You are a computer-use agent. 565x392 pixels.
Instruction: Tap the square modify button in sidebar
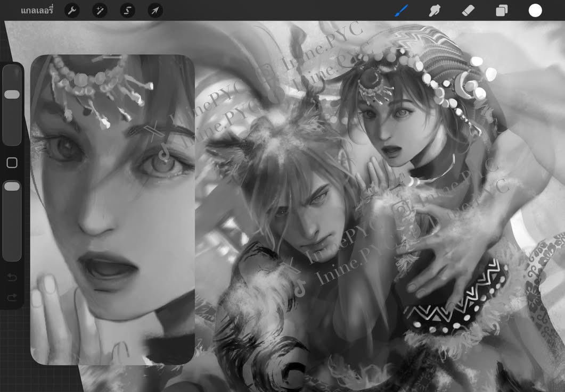[x=12, y=163]
